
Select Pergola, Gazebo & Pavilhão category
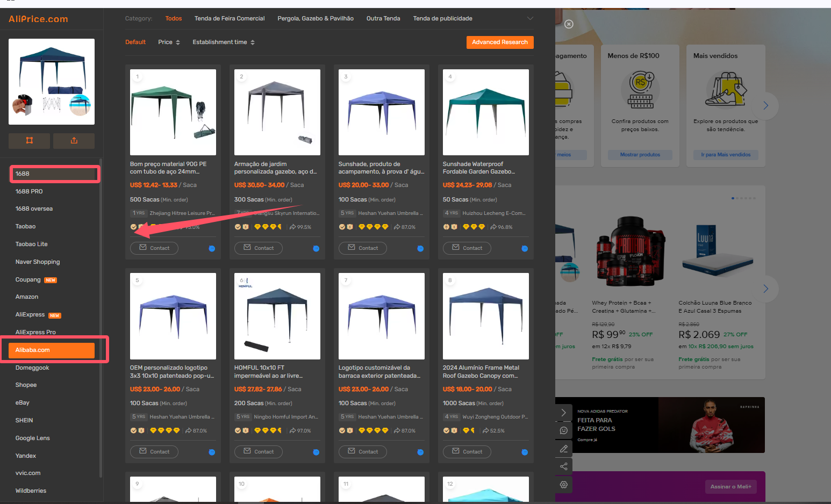point(316,18)
